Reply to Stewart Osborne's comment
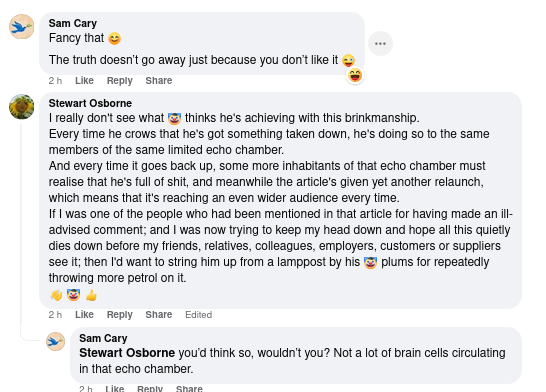This screenshot has height=392, width=546. click(x=119, y=314)
